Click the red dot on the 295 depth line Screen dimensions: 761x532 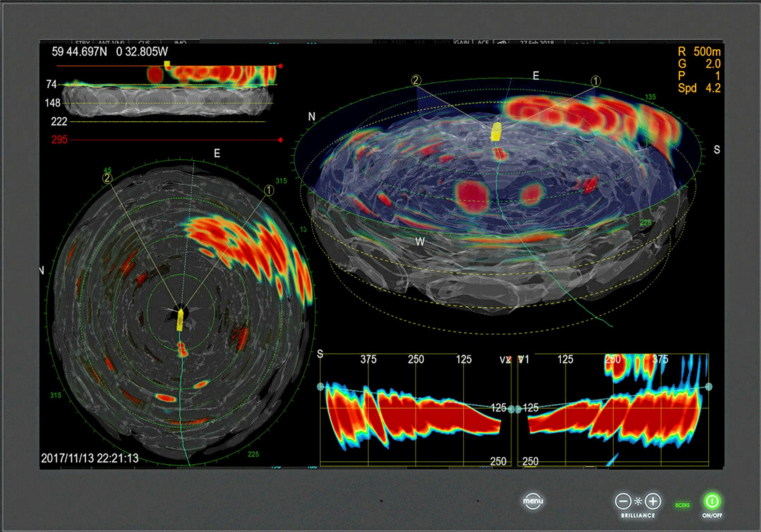pyautogui.click(x=280, y=140)
